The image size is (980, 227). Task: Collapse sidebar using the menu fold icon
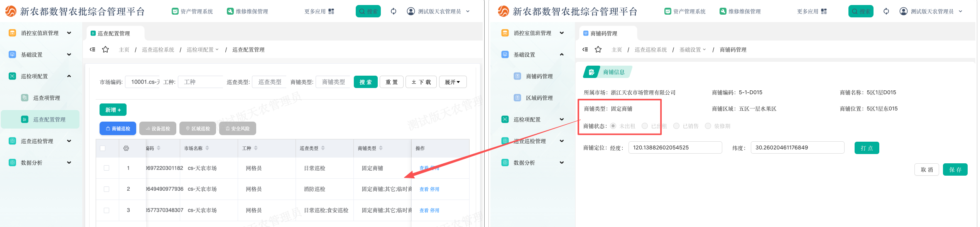point(93,49)
